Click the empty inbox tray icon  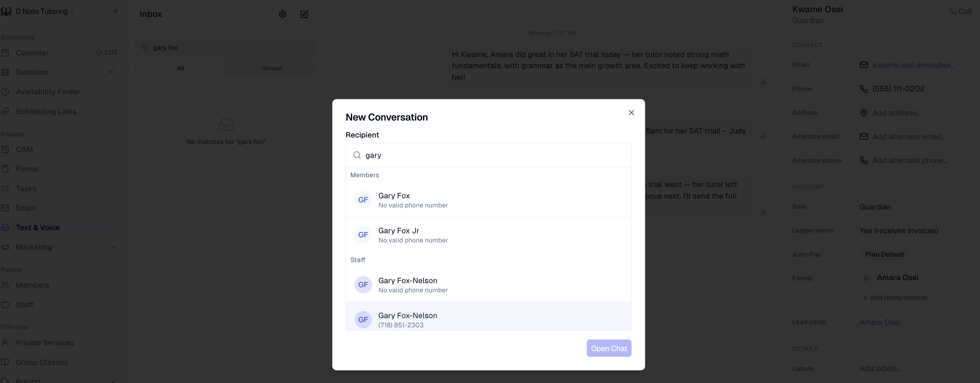(x=226, y=125)
